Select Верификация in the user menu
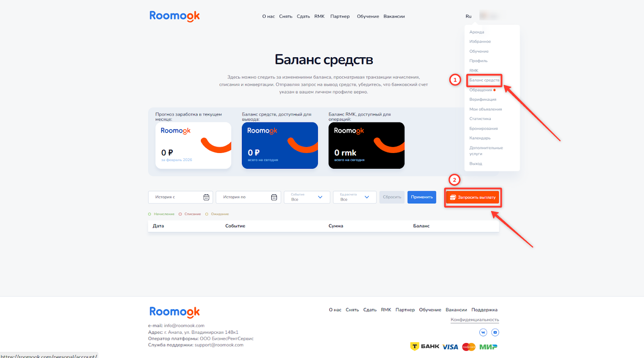 (x=483, y=99)
